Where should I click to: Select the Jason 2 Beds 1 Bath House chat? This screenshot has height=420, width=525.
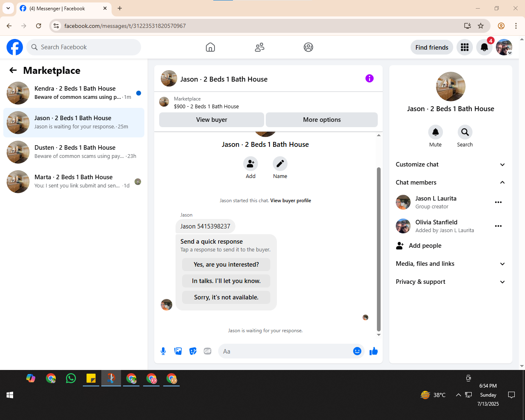coord(74,123)
